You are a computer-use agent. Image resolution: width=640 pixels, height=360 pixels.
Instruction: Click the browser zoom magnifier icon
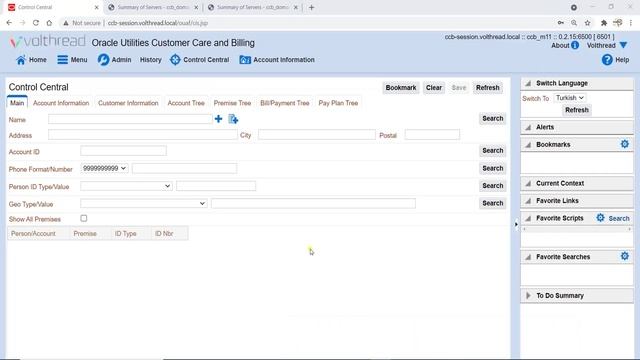coord(574,23)
